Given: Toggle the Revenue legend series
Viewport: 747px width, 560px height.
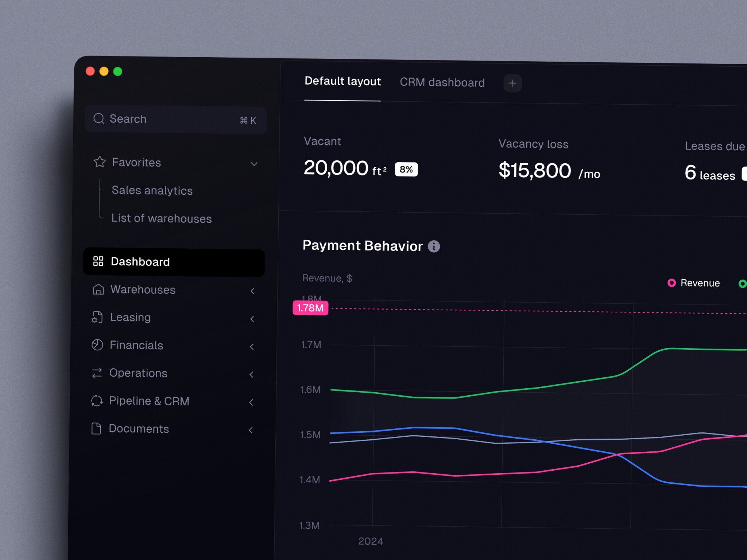Looking at the screenshot, I should [694, 283].
